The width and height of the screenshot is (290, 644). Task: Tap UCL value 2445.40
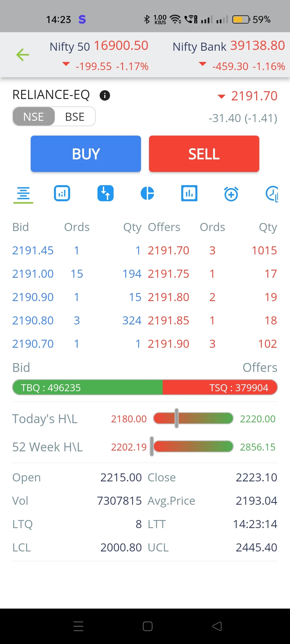click(256, 547)
